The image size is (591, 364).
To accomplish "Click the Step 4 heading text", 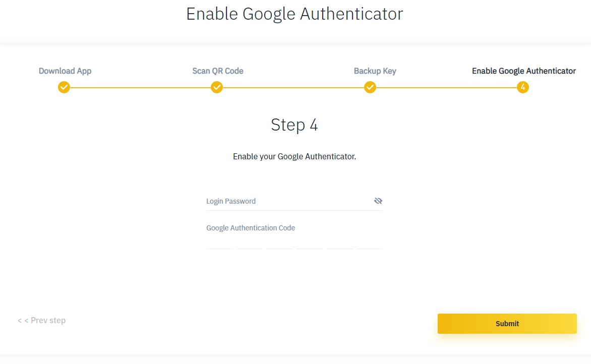I will pyautogui.click(x=294, y=125).
